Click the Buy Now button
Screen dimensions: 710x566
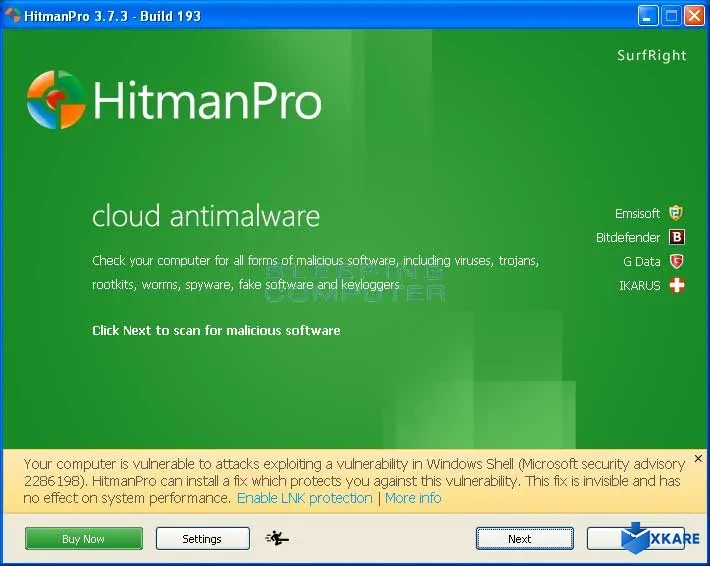pyautogui.click(x=84, y=538)
